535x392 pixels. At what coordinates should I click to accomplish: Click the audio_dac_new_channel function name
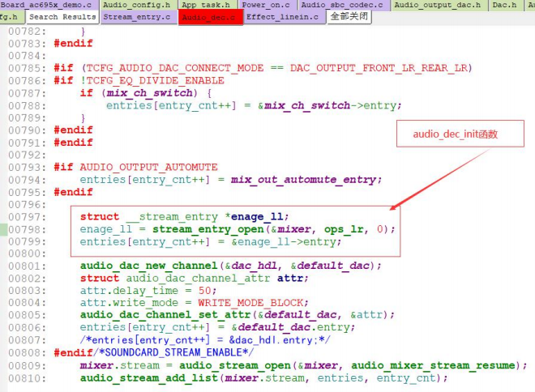149,266
